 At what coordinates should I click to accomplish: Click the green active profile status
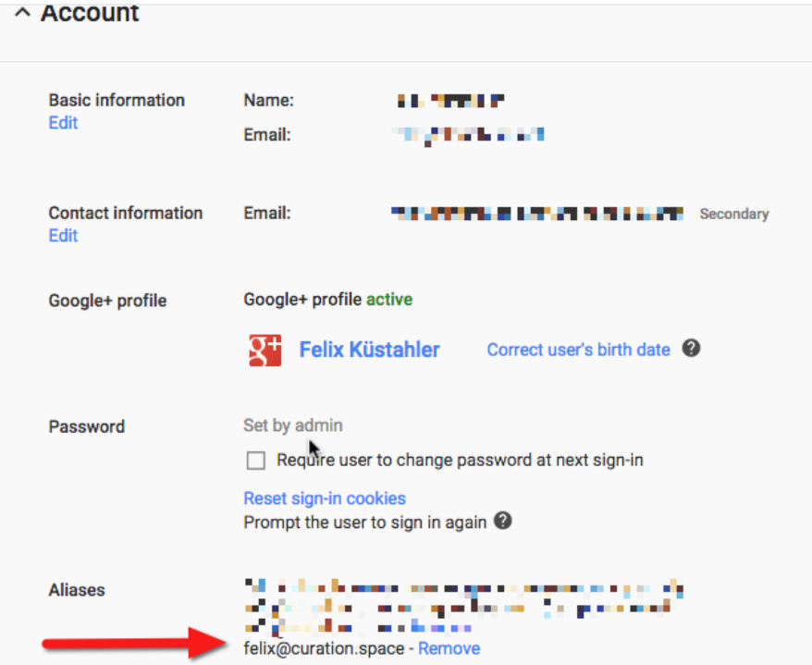coord(389,300)
